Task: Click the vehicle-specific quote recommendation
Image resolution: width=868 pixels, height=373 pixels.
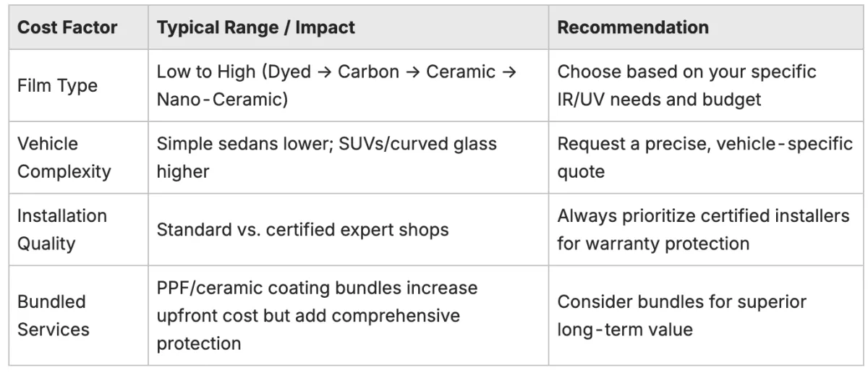Action: (x=705, y=158)
